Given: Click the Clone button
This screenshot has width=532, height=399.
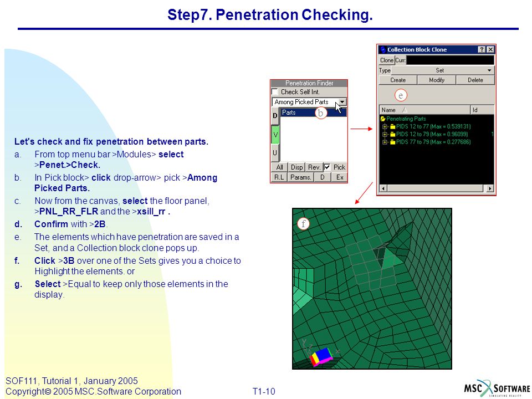Looking at the screenshot, I should click(x=386, y=60).
